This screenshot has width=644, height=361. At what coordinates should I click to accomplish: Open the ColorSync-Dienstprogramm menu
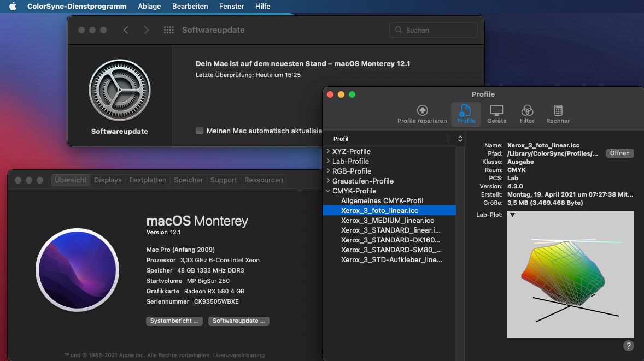tap(77, 6)
